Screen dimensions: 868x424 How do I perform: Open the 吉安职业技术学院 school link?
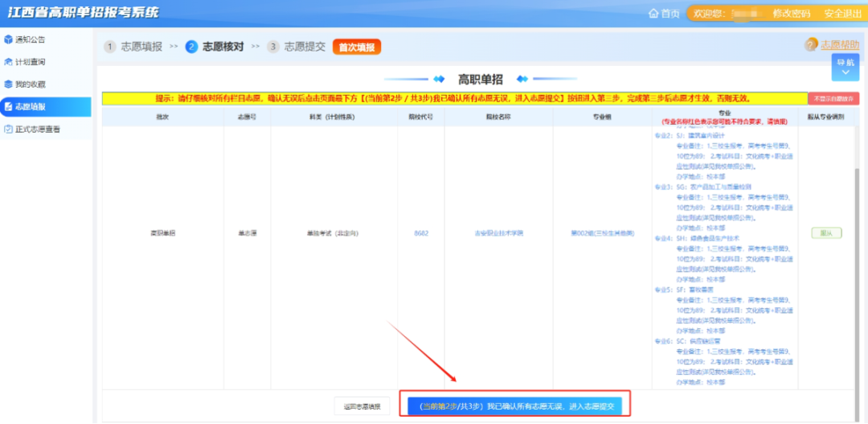498,233
